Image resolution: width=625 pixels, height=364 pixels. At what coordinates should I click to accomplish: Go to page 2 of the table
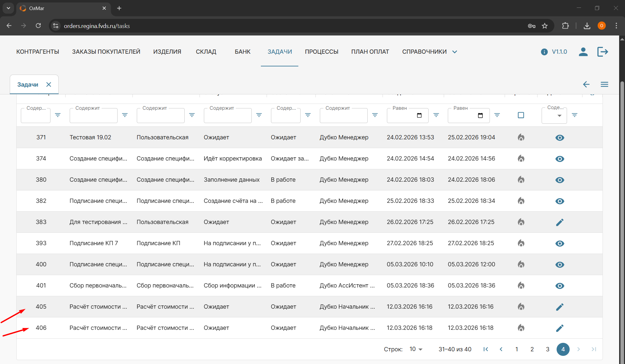[532, 349]
